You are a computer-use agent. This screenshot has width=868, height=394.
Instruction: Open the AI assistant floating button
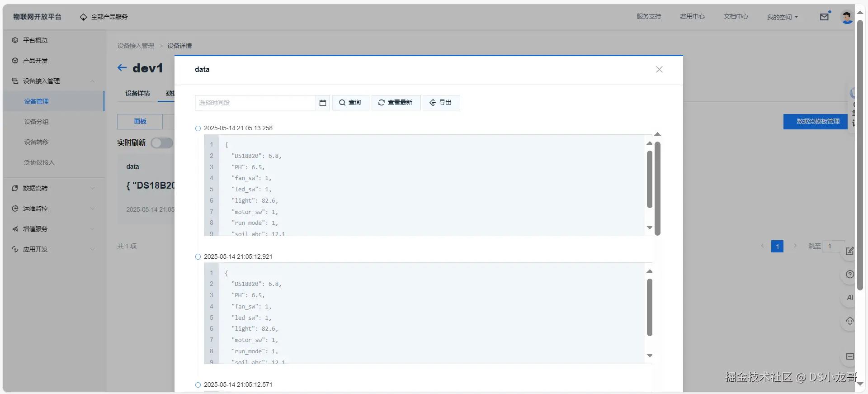[849, 298]
